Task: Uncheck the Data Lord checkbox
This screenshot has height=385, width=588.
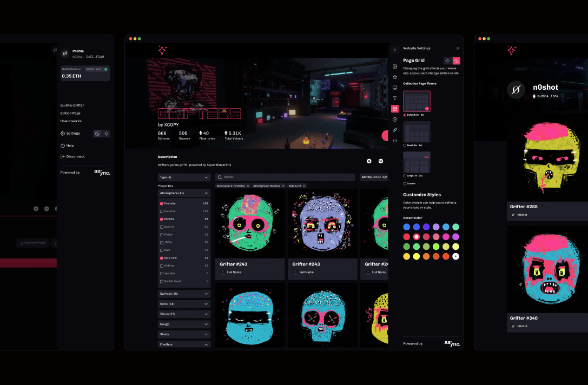Action: tap(162, 258)
